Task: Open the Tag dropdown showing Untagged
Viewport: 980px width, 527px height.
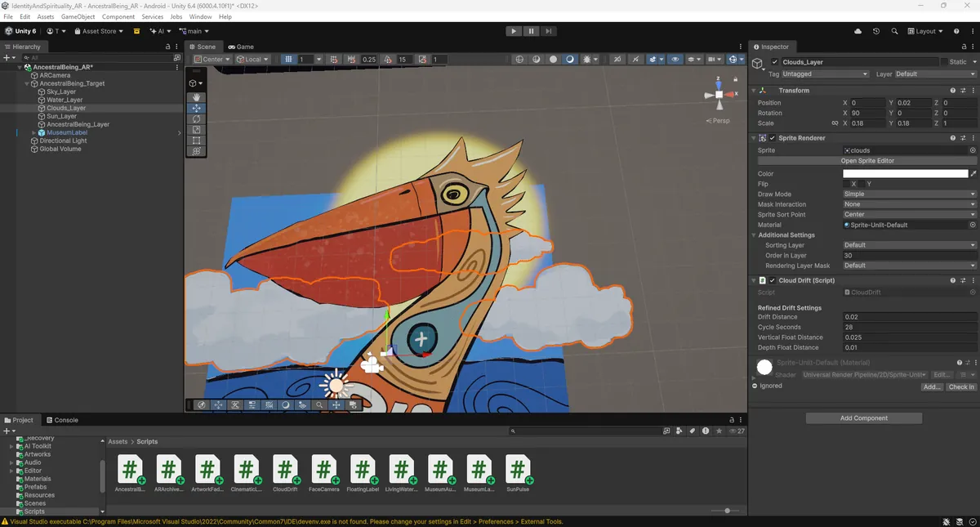Action: click(x=825, y=74)
